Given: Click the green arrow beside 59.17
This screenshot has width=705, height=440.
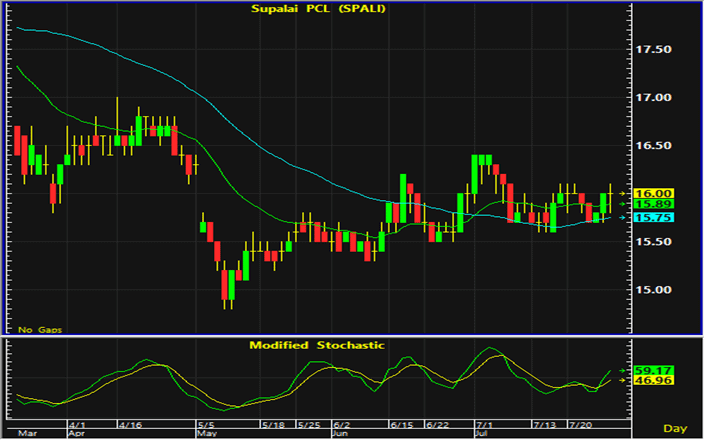Looking at the screenshot, I should tap(622, 371).
